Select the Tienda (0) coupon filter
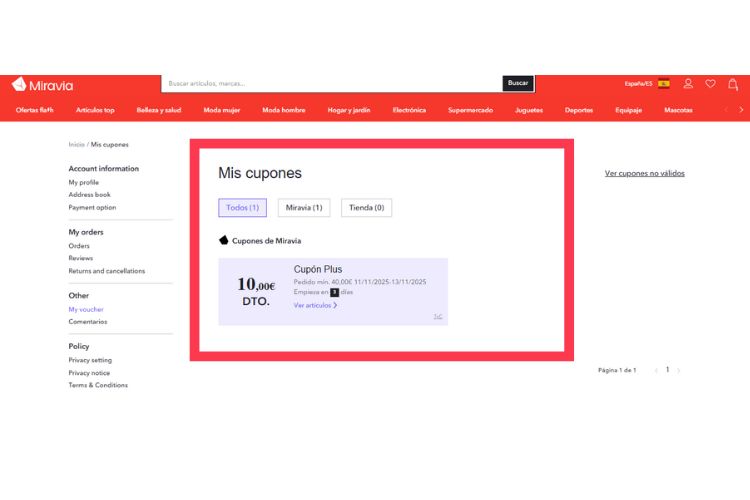The width and height of the screenshot is (750, 500). click(366, 208)
